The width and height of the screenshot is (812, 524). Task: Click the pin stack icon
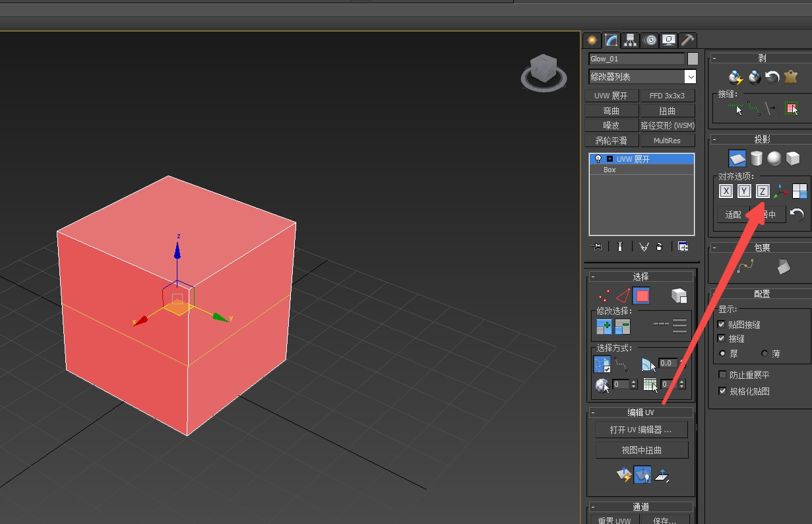point(598,247)
